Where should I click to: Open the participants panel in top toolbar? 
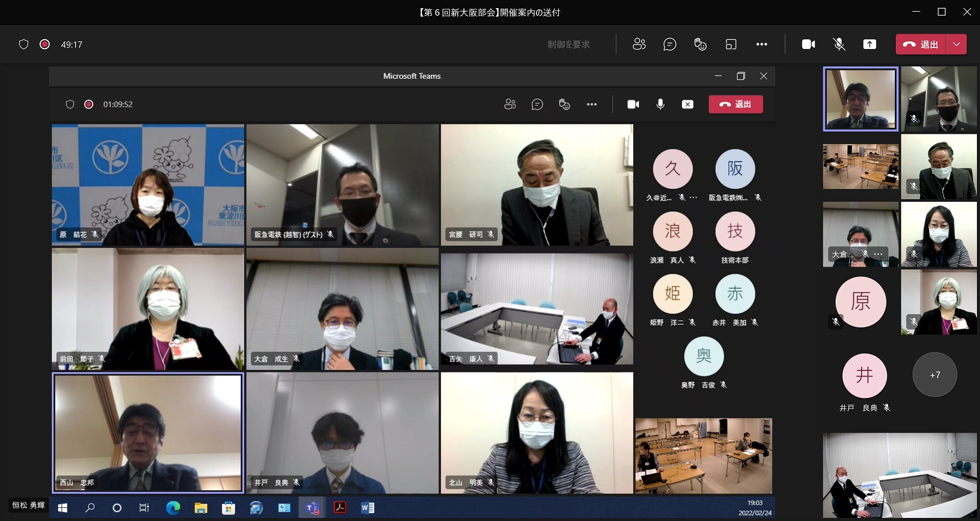[x=639, y=44]
